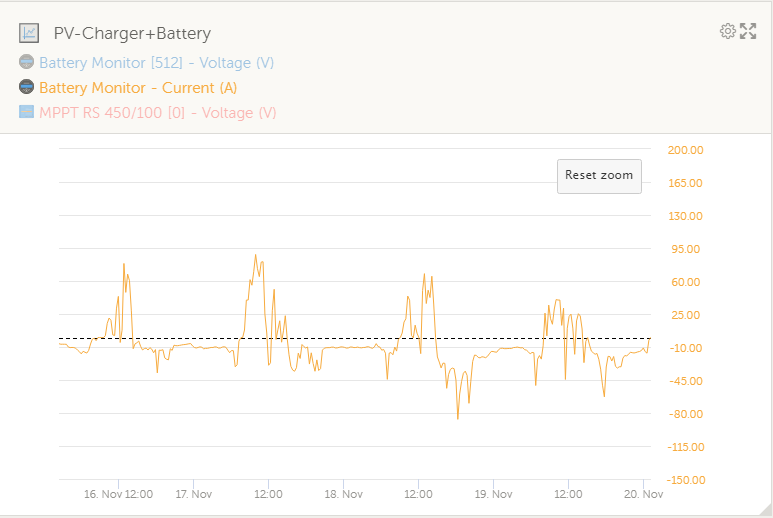
Task: Click the grey Battery Monitor 512 voltage icon
Action: (27, 62)
